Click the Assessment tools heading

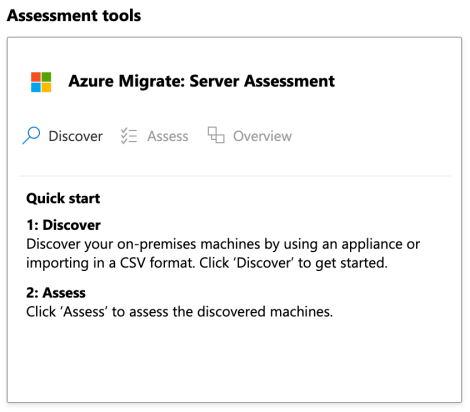[x=74, y=15]
